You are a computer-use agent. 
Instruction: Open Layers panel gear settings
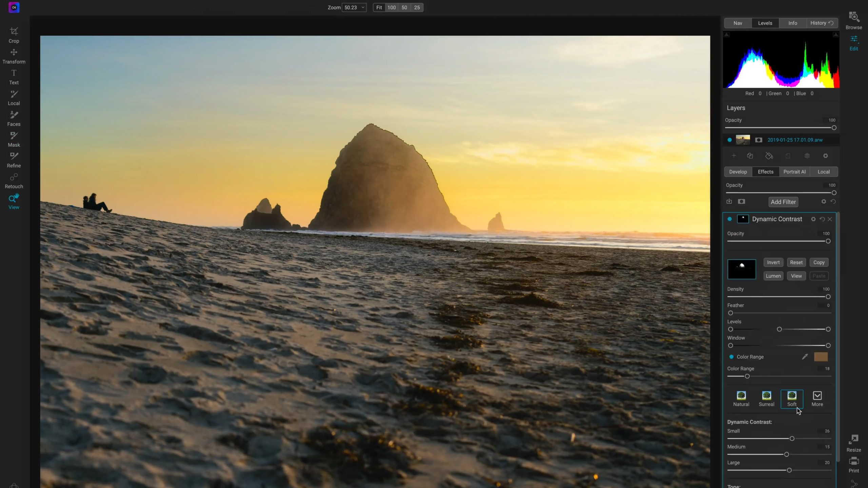(826, 156)
